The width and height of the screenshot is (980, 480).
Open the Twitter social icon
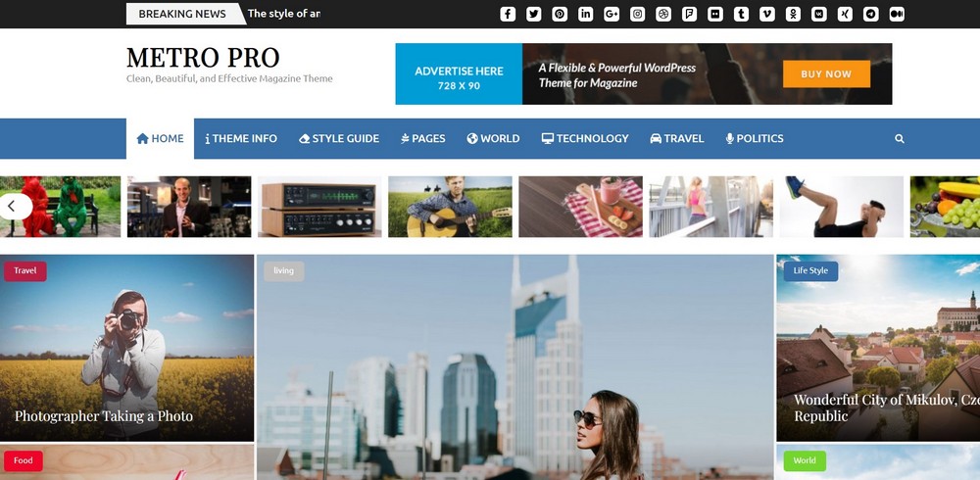(534, 14)
